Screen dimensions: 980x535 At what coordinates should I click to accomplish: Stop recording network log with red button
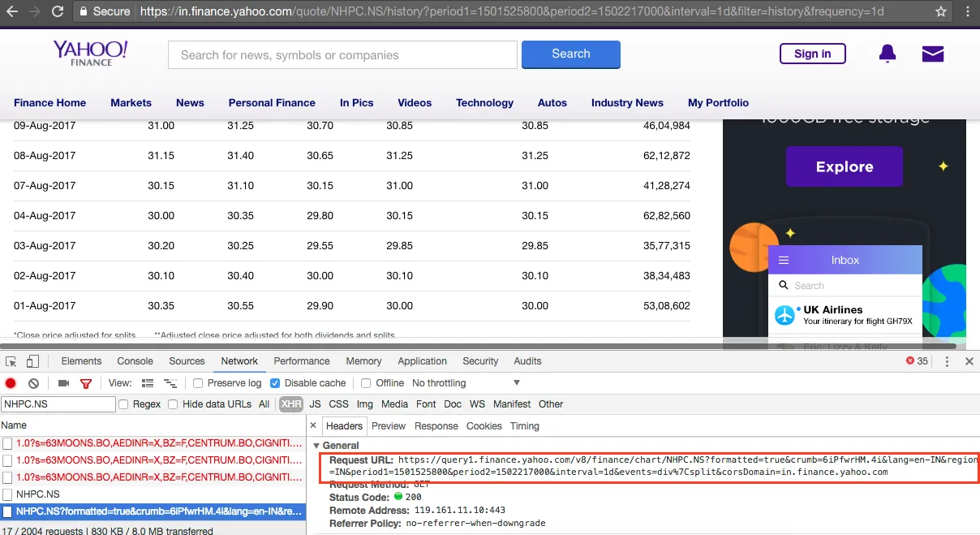pos(11,383)
